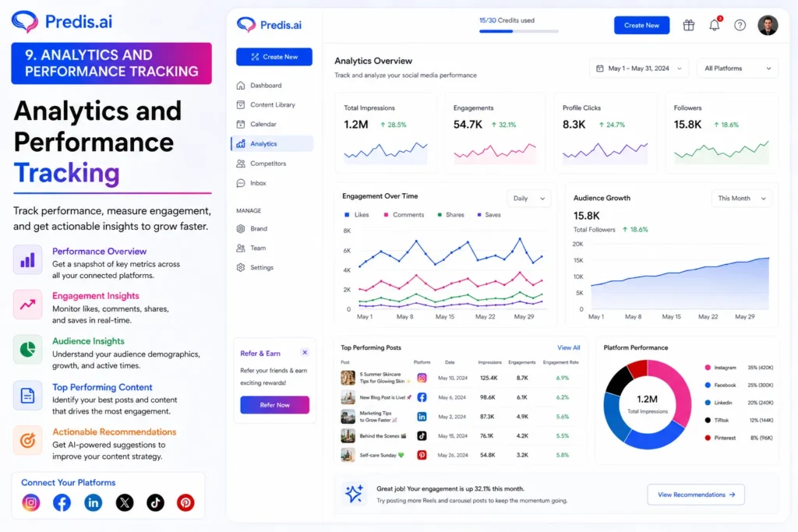Viewport: 798px width, 532px height.
Task: Click the credits used progress bar
Action: click(x=518, y=31)
